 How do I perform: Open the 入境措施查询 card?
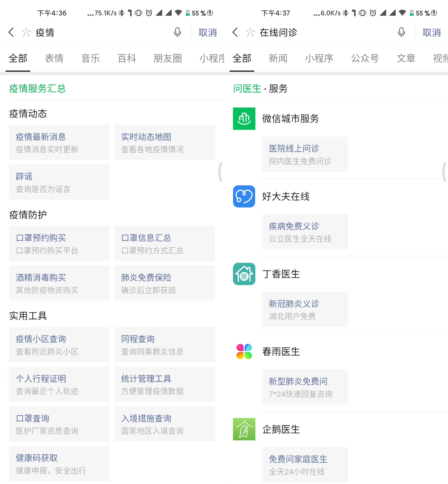click(x=164, y=424)
